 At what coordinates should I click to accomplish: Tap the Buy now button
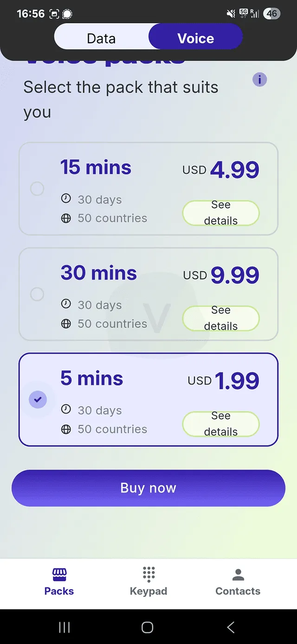148,488
